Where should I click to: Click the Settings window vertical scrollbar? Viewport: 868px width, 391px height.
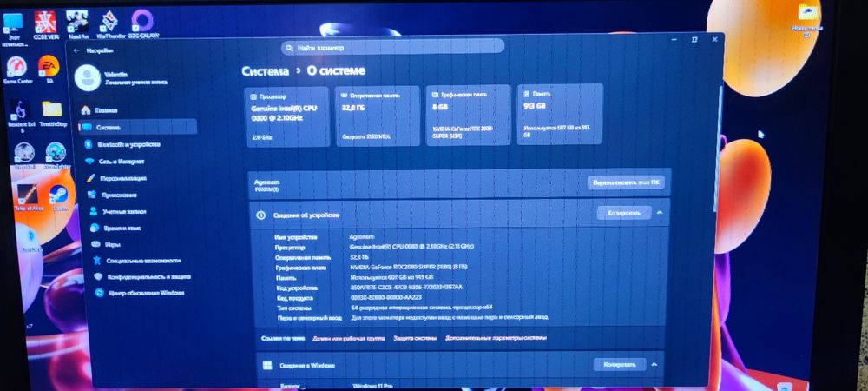click(717, 148)
